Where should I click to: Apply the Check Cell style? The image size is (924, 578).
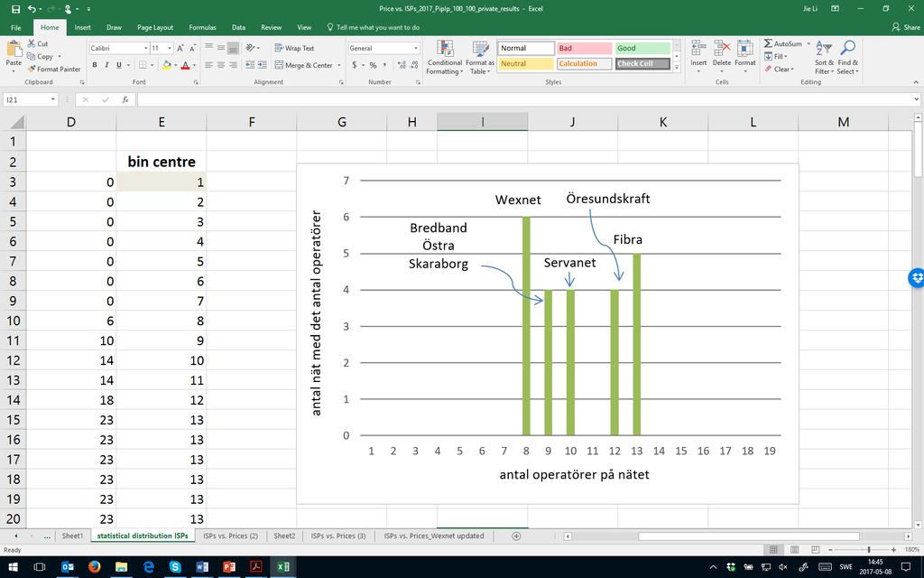[x=642, y=64]
